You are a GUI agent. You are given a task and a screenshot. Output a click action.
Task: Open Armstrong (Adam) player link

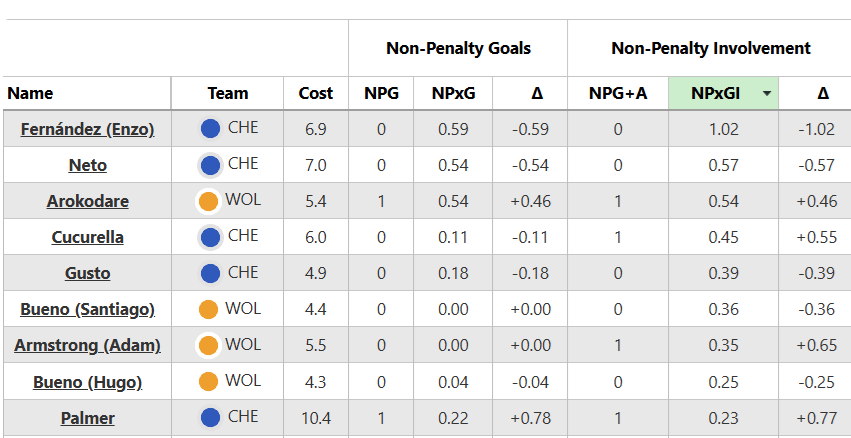tap(87, 346)
